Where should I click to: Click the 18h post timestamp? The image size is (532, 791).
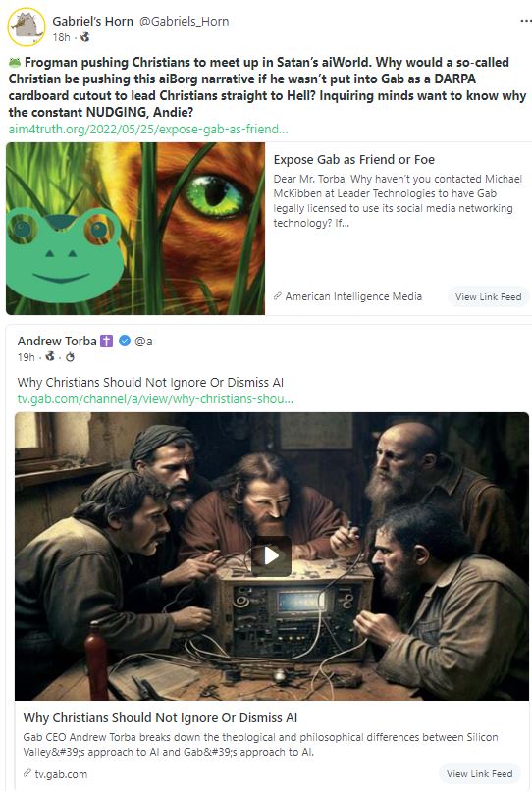click(61, 37)
